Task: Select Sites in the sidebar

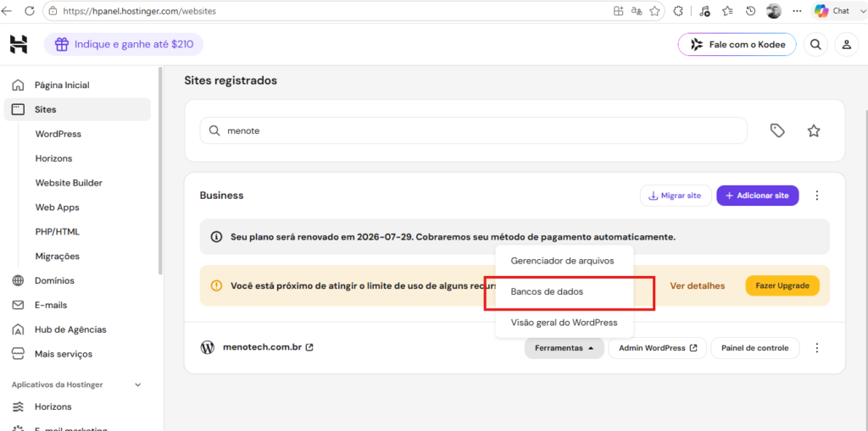Action: coord(77,109)
